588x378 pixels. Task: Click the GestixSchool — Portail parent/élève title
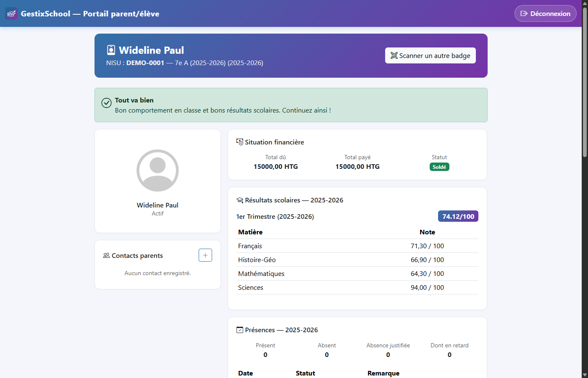(x=90, y=14)
